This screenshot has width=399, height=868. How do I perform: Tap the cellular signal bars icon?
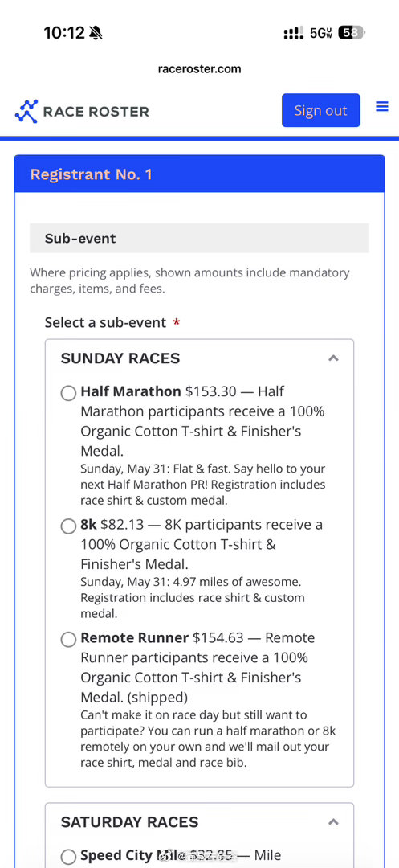(294, 34)
